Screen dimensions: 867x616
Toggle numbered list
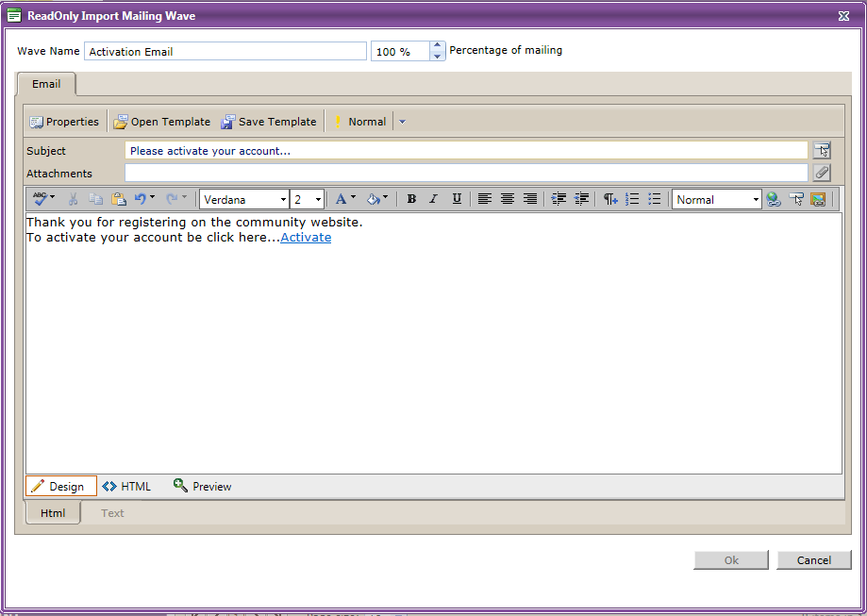[x=632, y=199]
